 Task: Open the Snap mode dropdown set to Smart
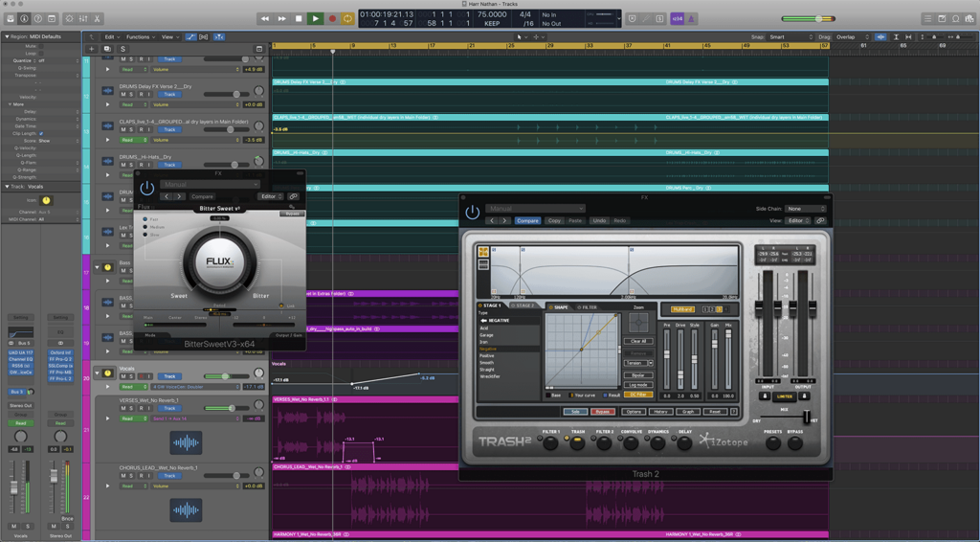point(791,37)
